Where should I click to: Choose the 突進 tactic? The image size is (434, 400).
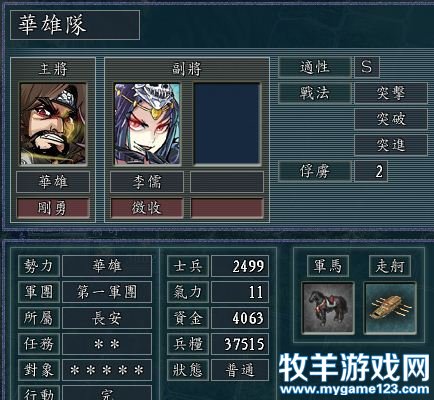391,145
